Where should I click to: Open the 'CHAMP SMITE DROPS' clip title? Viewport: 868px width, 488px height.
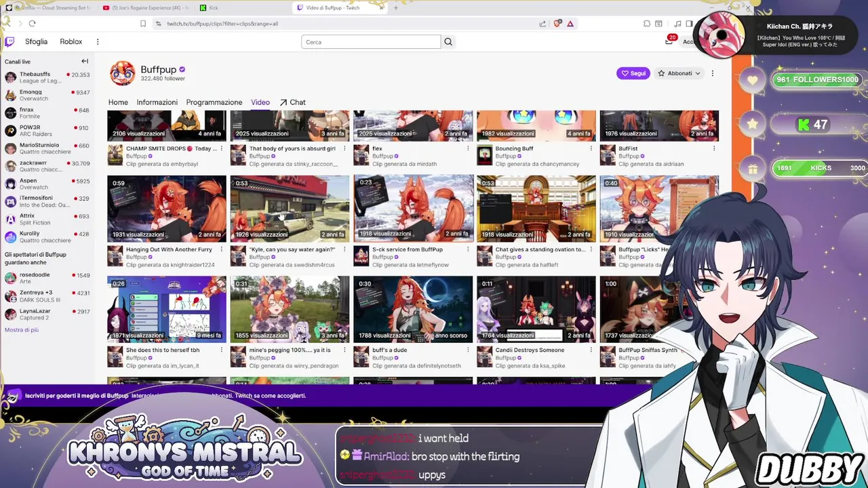coord(172,148)
